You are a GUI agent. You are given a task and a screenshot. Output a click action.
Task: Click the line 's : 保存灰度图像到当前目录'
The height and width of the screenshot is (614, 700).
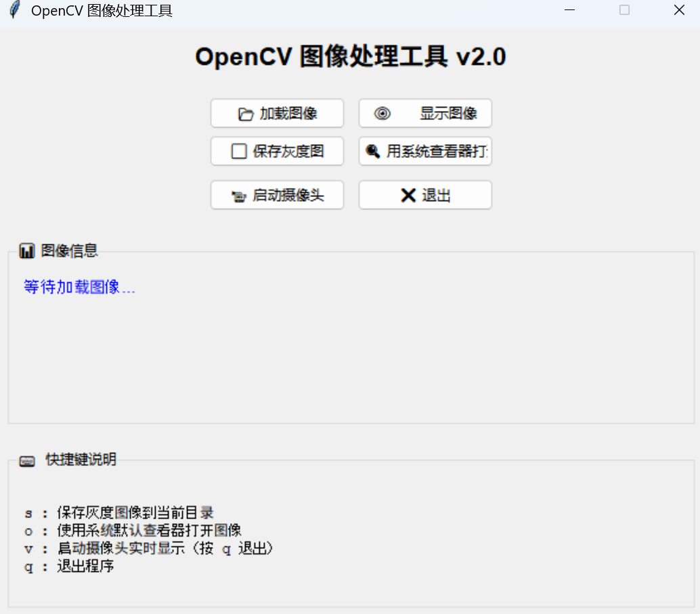119,512
